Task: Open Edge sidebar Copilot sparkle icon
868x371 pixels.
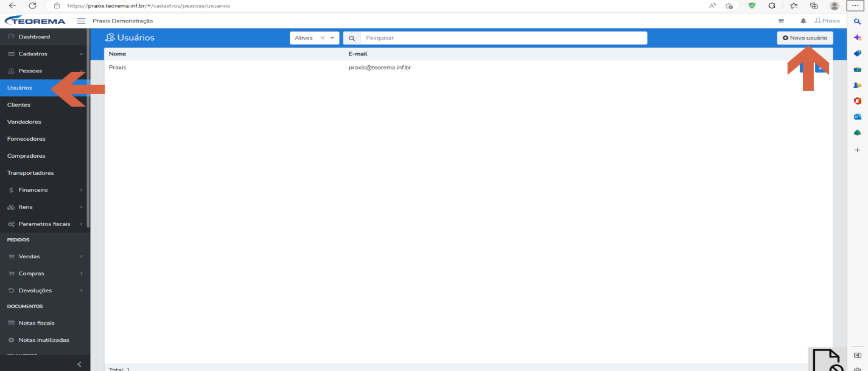Action: pos(858,37)
